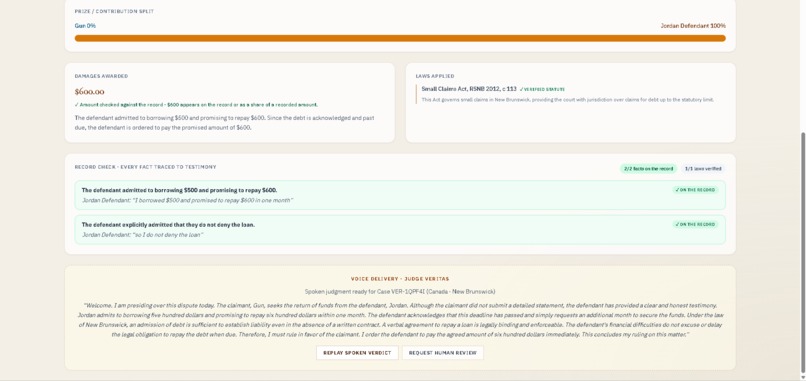Image resolution: width=806 pixels, height=381 pixels.
Task: Click the "Record Check - Every Fact Traced" heading
Action: point(145,167)
